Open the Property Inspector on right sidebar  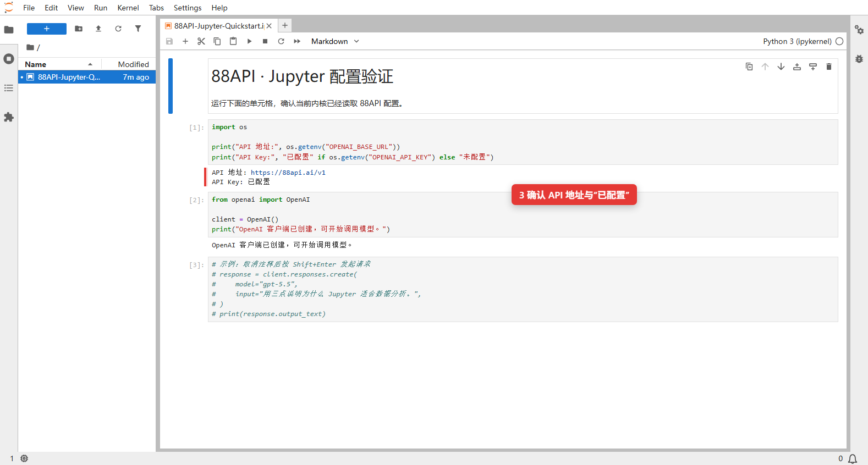(x=859, y=30)
